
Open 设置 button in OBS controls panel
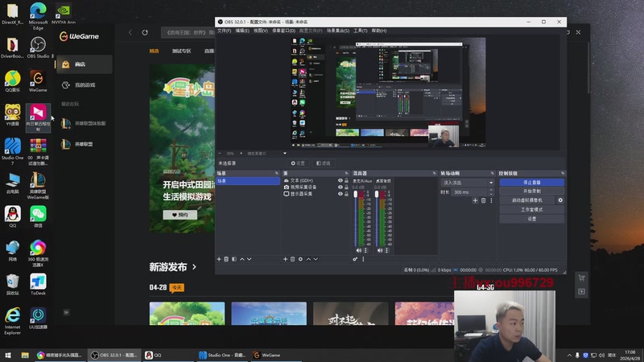click(532, 219)
